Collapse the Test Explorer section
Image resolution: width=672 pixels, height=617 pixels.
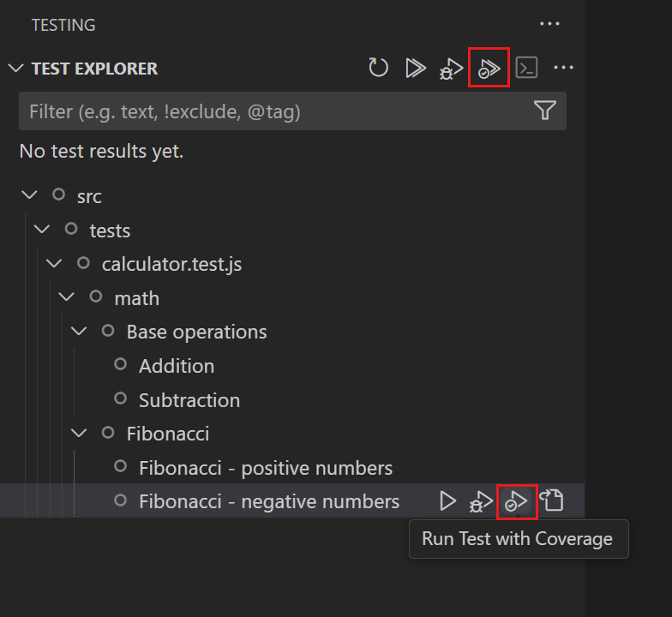click(x=15, y=69)
